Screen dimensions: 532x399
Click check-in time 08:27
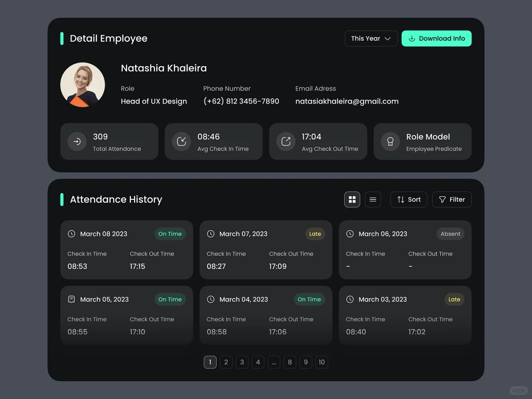coord(216,266)
